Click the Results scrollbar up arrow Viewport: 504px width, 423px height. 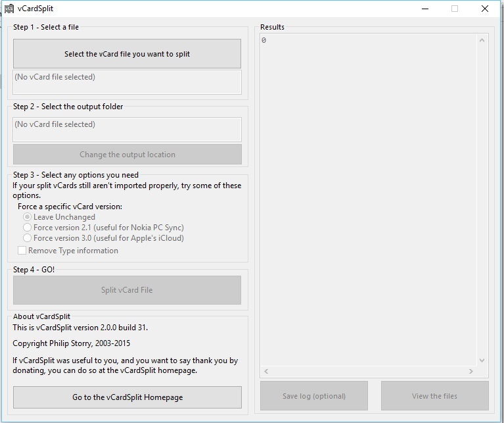tap(483, 41)
